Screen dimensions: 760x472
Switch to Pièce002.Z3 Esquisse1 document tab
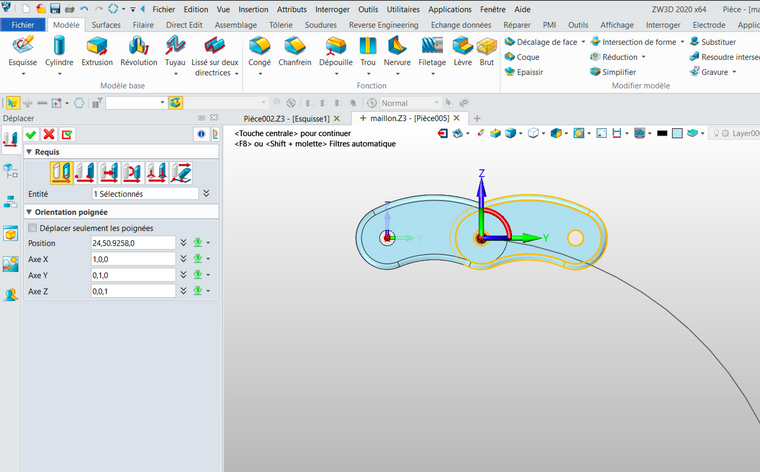coord(286,118)
